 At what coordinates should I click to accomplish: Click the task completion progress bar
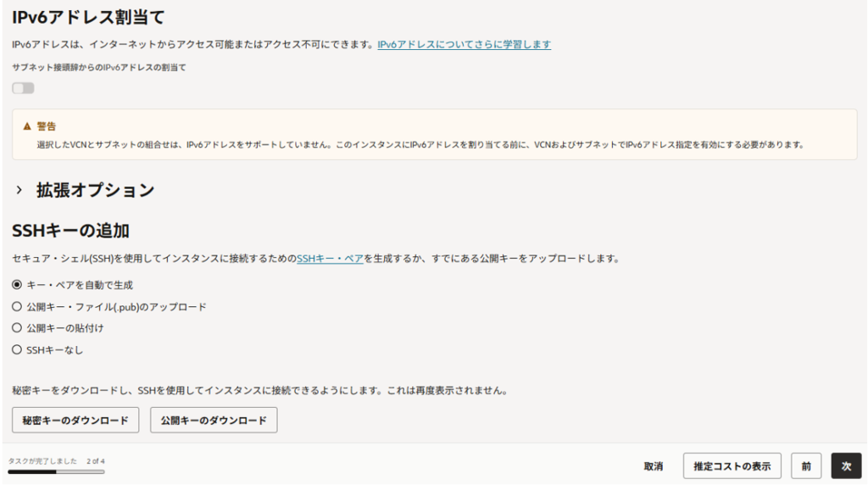(x=56, y=471)
